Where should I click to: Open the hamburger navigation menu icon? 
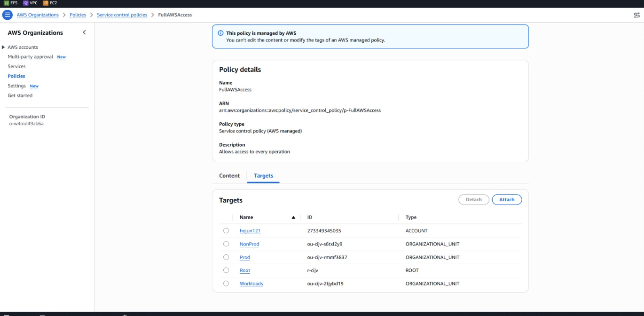7,15
